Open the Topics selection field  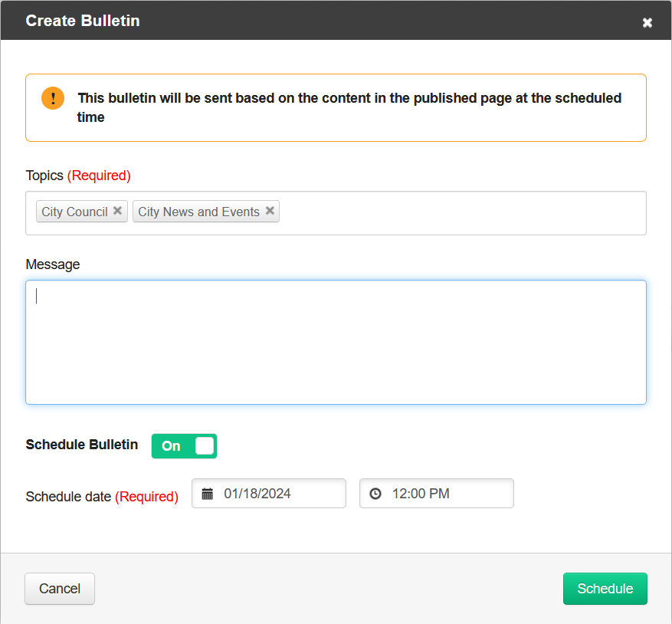460,212
